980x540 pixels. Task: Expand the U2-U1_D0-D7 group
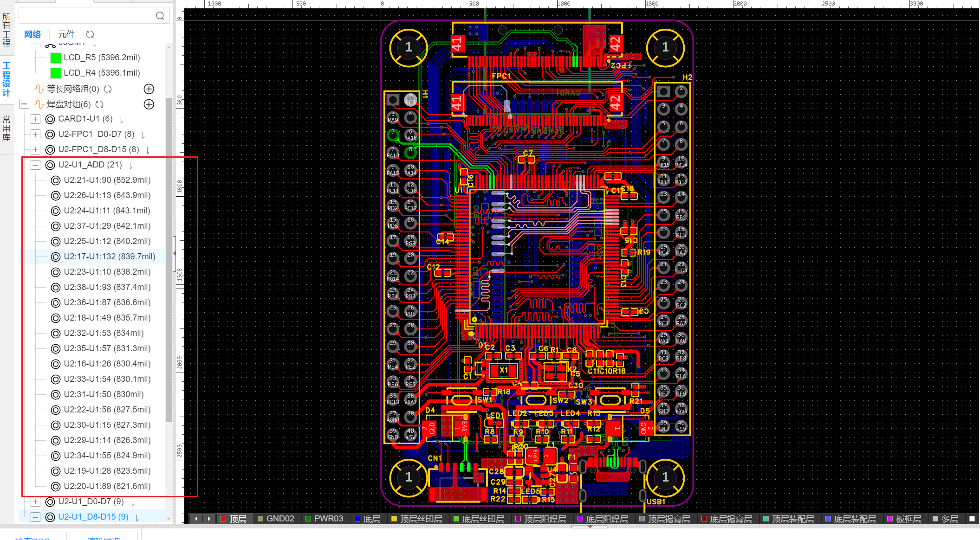(x=35, y=501)
